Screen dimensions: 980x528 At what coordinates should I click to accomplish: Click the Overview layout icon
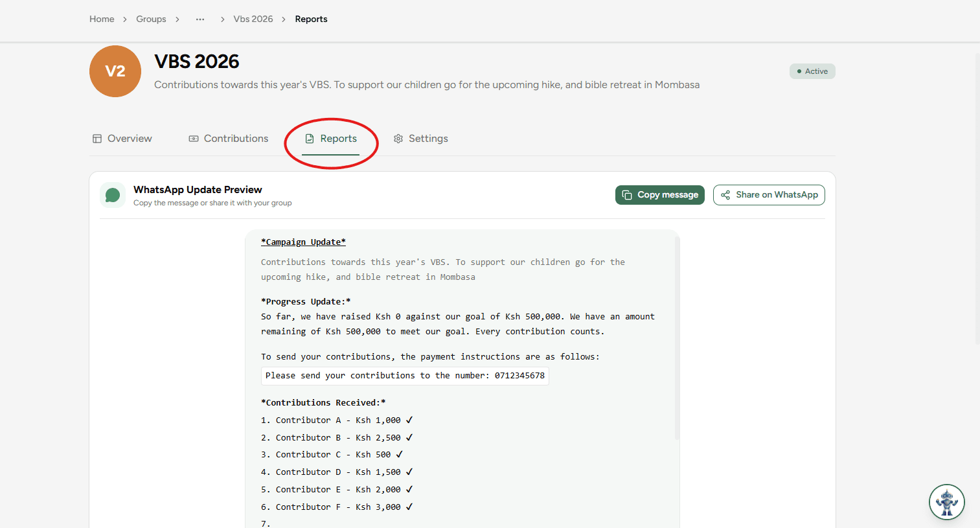point(97,139)
